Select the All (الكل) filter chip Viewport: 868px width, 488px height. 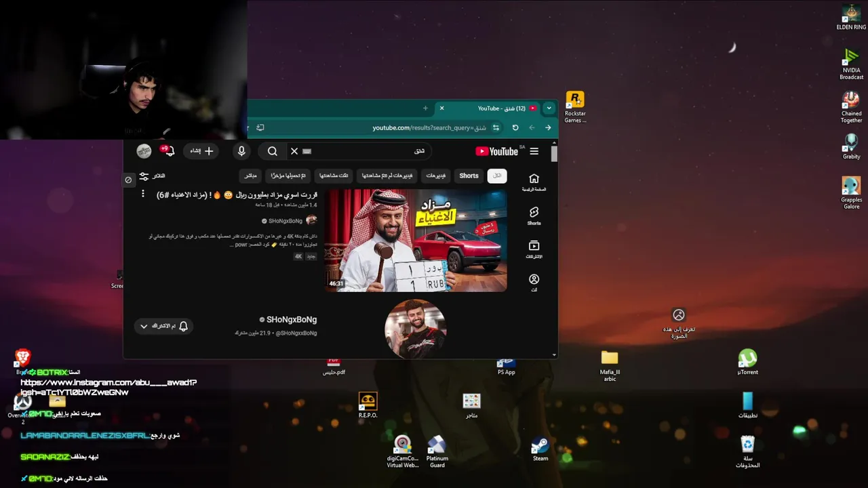(497, 176)
